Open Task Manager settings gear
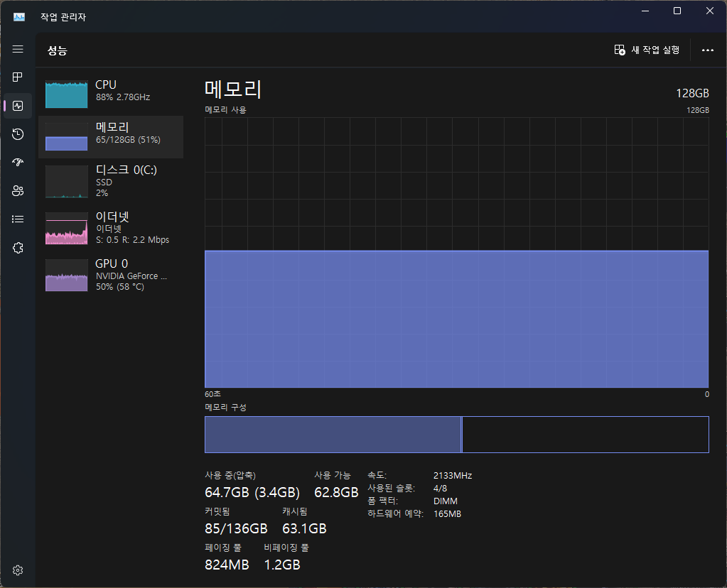The width and height of the screenshot is (727, 588). pos(18,570)
